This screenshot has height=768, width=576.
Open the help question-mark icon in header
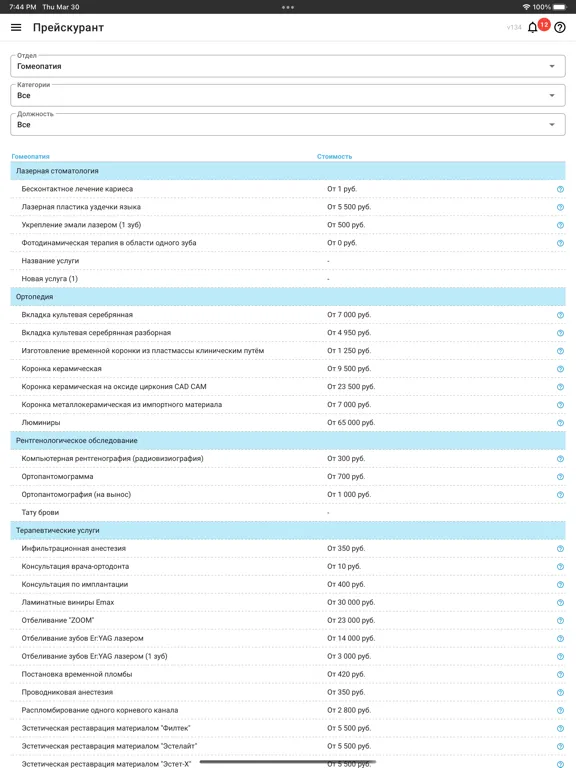point(560,27)
